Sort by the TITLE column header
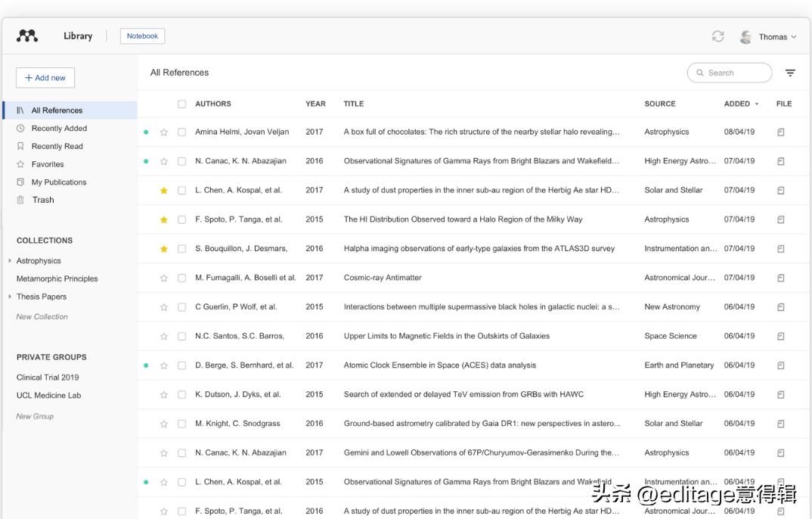Image resolution: width=812 pixels, height=519 pixels. (354, 104)
